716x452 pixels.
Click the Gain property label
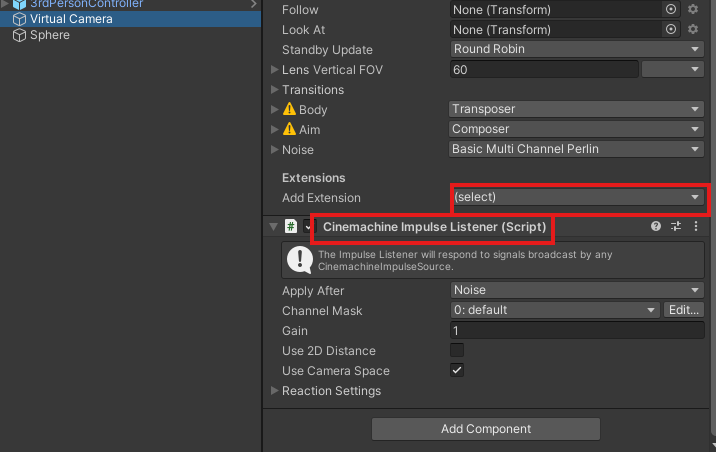pyautogui.click(x=295, y=331)
